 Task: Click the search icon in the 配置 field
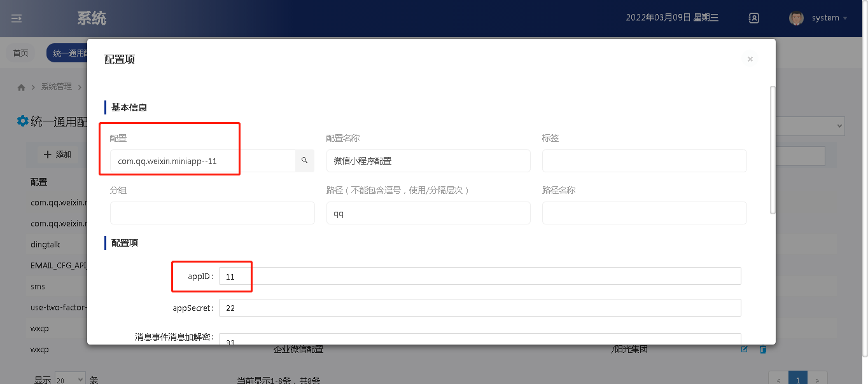[304, 161]
